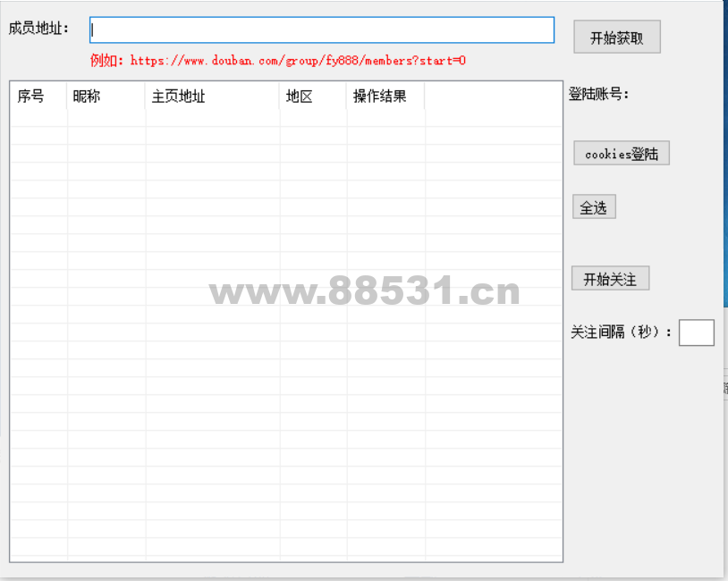Focus the 关注间隔（秒） input box
This screenshot has width=728, height=581.
tap(696, 333)
